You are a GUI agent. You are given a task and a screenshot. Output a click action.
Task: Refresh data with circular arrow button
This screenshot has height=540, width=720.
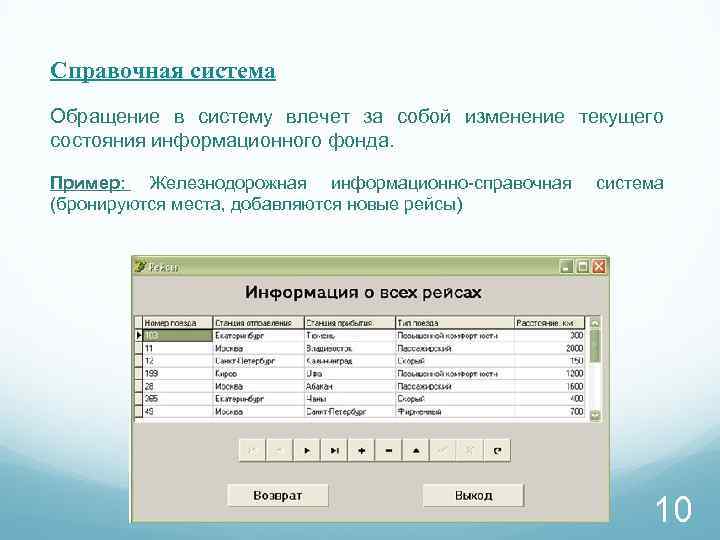coord(497,450)
